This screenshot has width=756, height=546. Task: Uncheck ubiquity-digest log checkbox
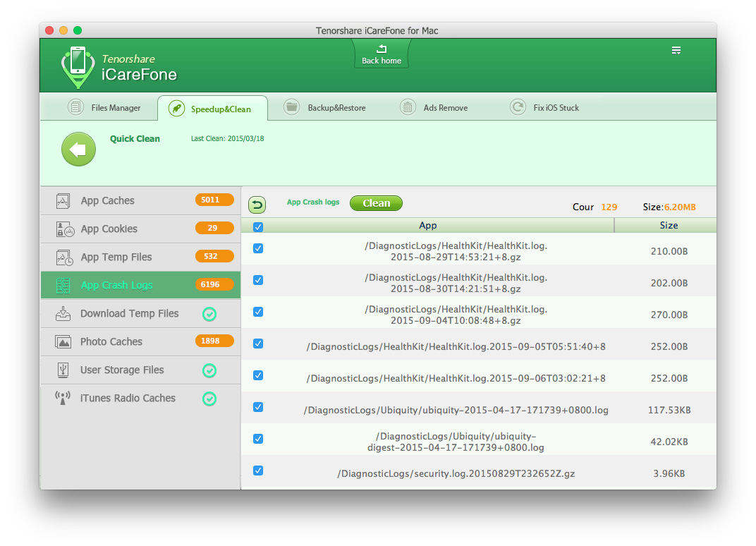[x=258, y=439]
